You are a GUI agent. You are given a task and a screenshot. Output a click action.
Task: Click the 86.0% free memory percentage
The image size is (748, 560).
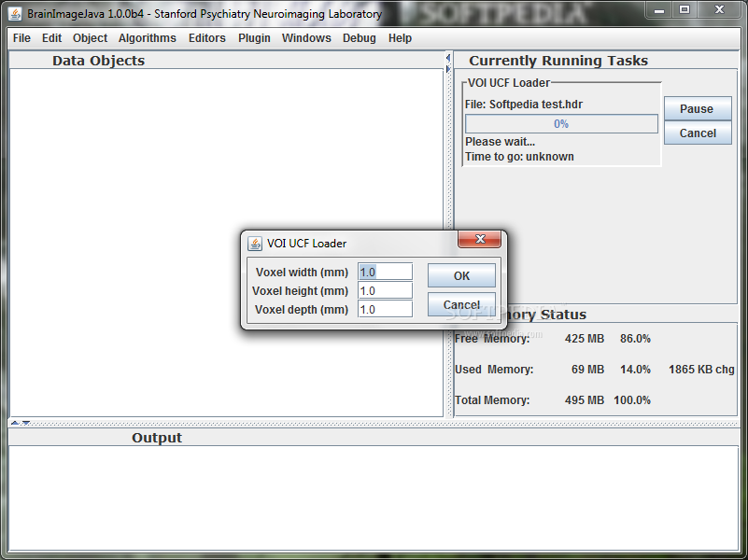(x=635, y=339)
